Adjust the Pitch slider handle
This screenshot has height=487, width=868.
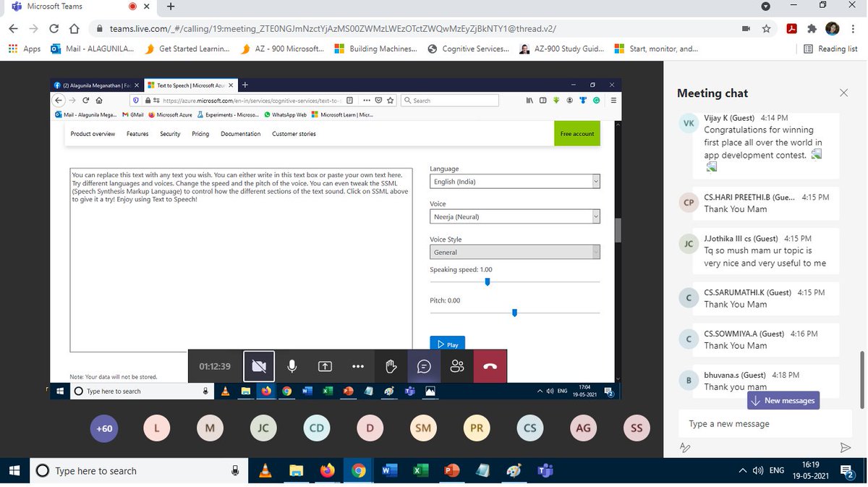(x=514, y=313)
